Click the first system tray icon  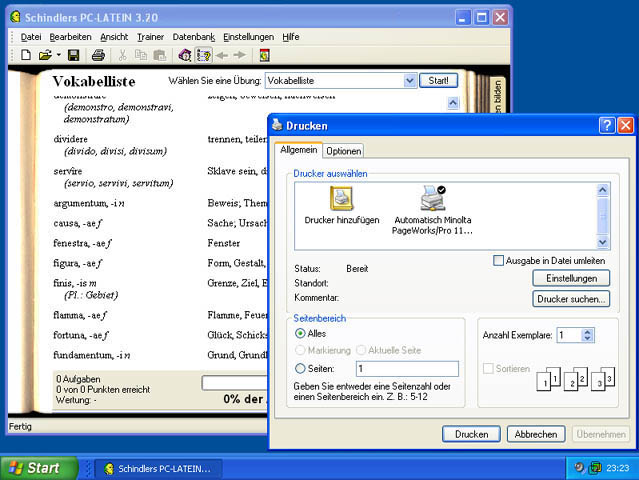coord(579,467)
